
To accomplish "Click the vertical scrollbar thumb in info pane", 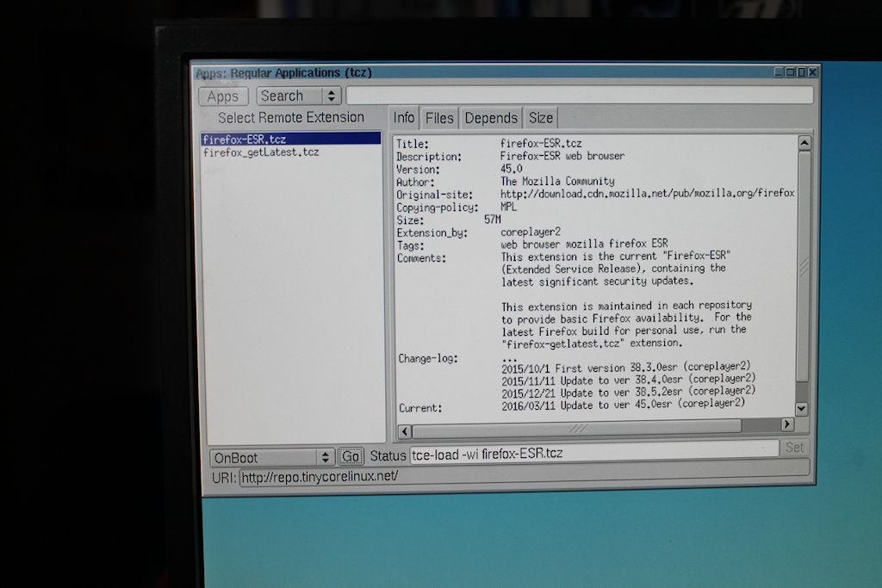I will pyautogui.click(x=804, y=267).
